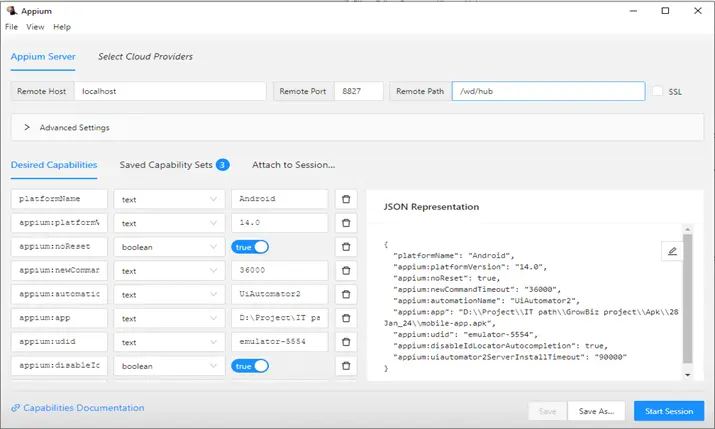Delete the platformName capability row
715x429 pixels.
point(346,199)
